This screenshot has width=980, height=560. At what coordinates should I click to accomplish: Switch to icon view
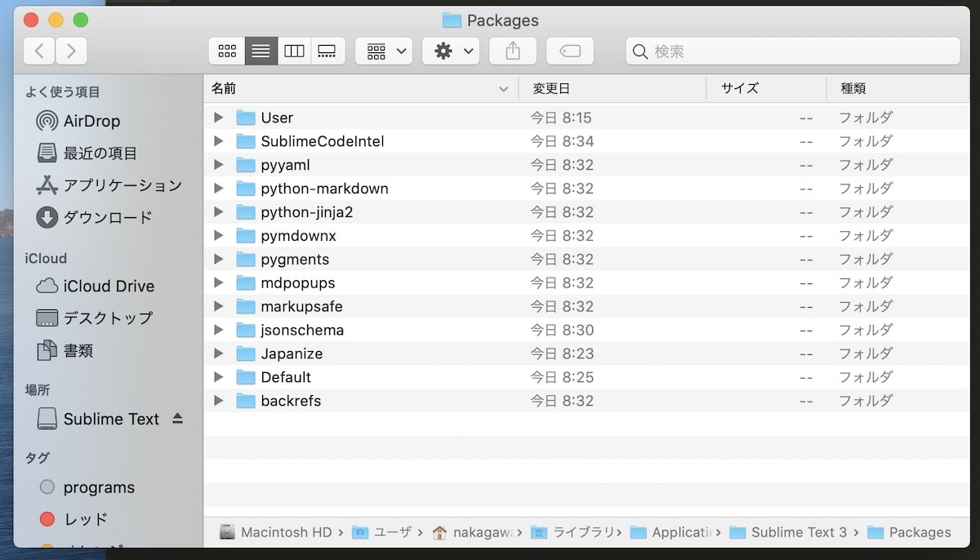[x=227, y=51]
